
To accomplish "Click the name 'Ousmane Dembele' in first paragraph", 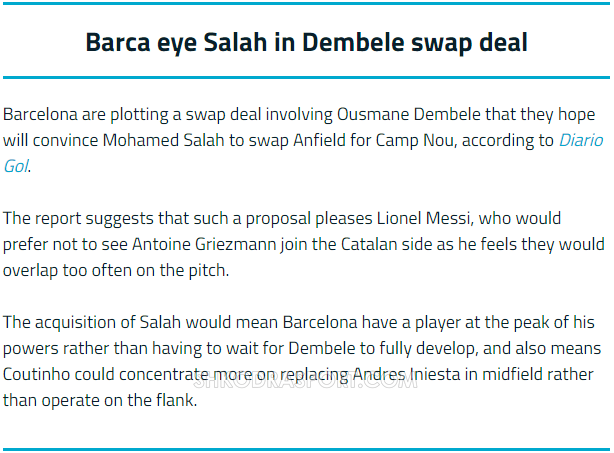I will (408, 114).
